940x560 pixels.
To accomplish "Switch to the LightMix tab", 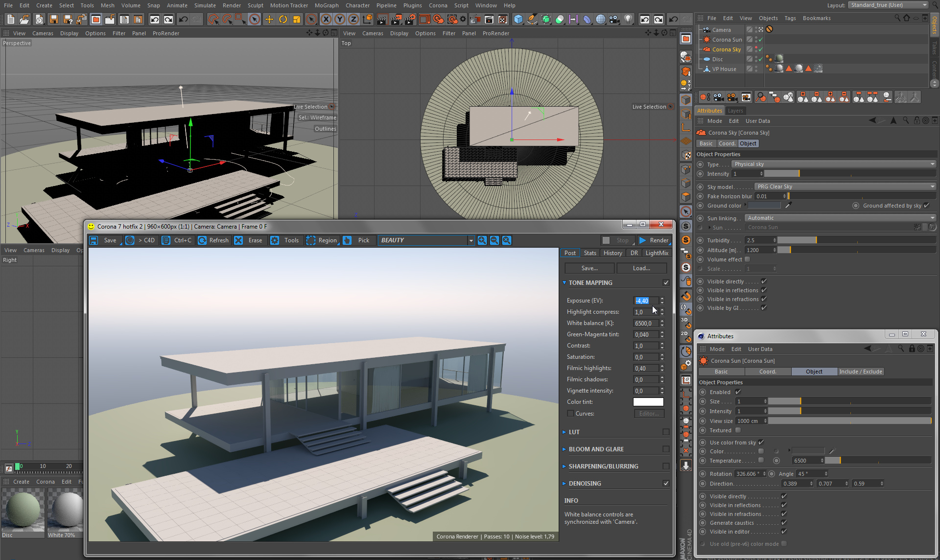I will point(657,253).
